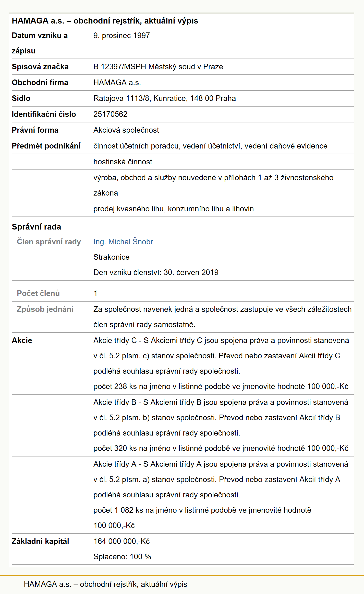Click the Způsob jednání label
This screenshot has height=594, width=364.
[45, 309]
